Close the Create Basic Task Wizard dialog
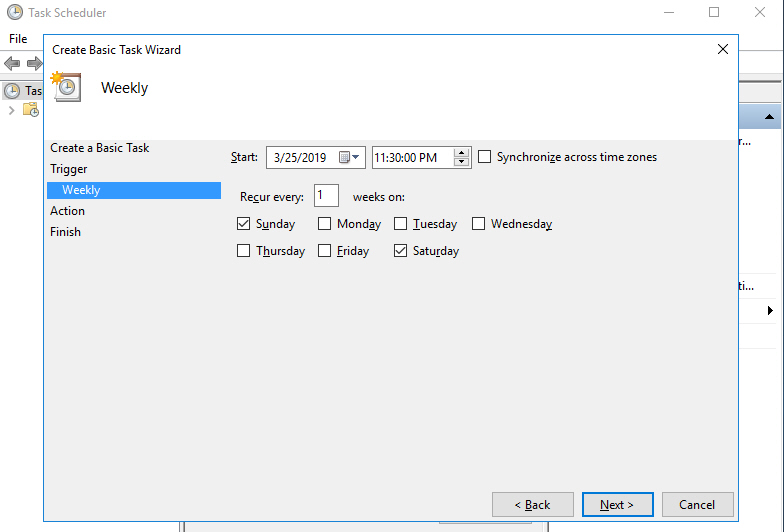The width and height of the screenshot is (784, 532). [723, 49]
